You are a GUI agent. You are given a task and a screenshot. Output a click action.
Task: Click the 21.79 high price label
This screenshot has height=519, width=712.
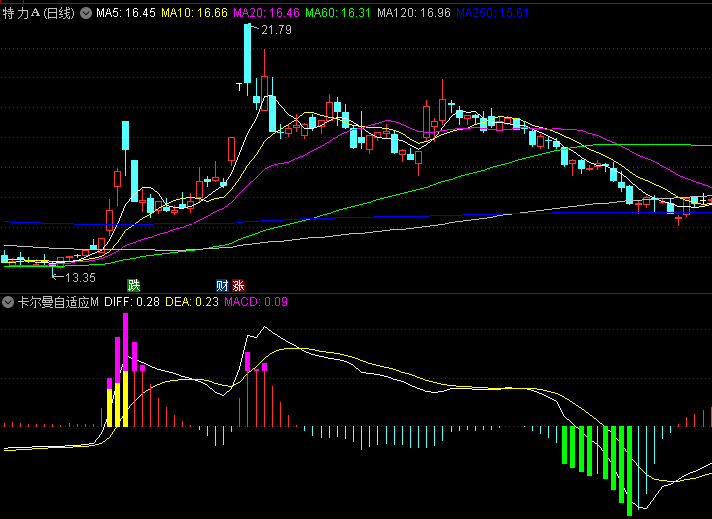(276, 30)
